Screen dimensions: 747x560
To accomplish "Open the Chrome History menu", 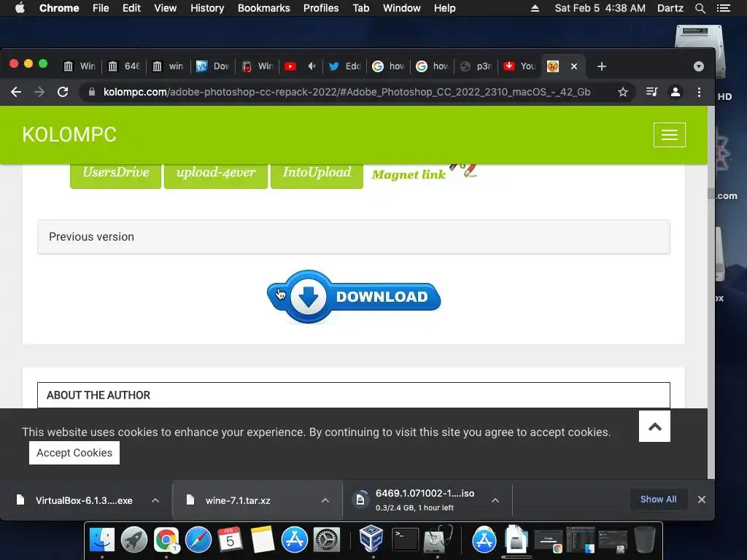I will click(x=206, y=8).
